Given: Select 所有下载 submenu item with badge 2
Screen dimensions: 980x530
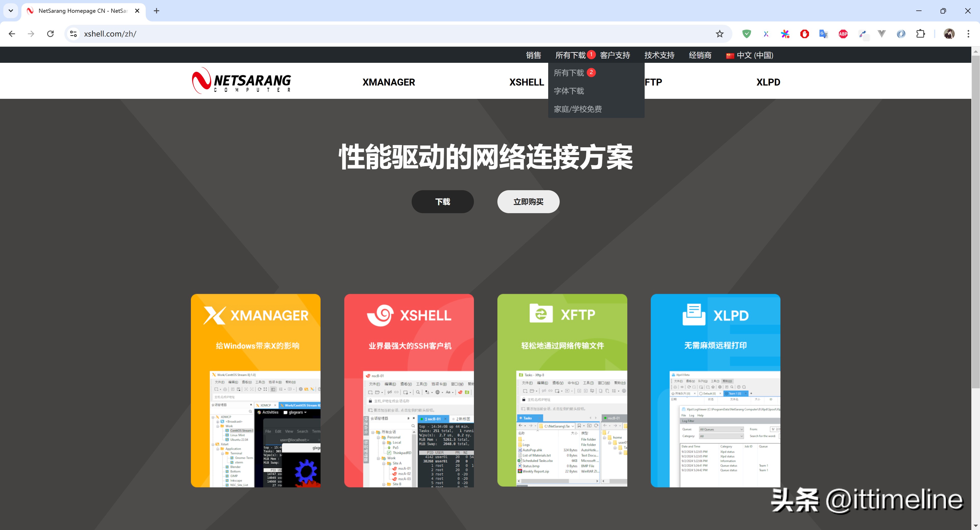Looking at the screenshot, I should point(569,73).
